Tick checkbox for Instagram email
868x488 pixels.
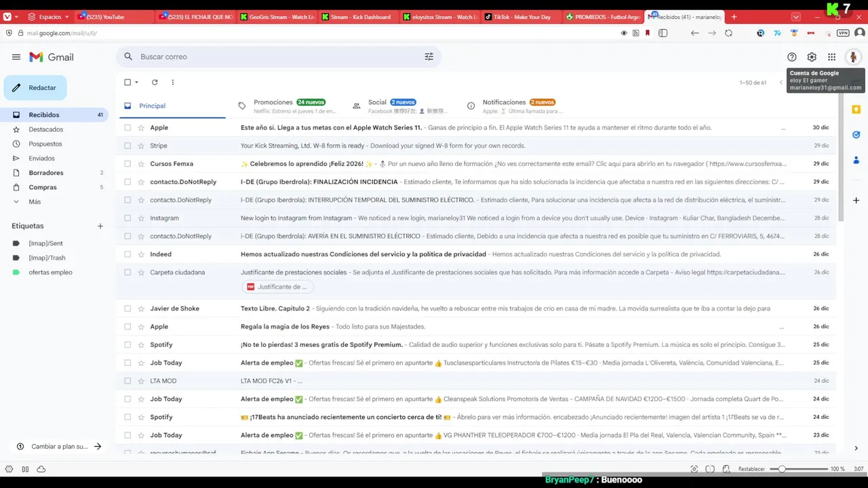127,218
